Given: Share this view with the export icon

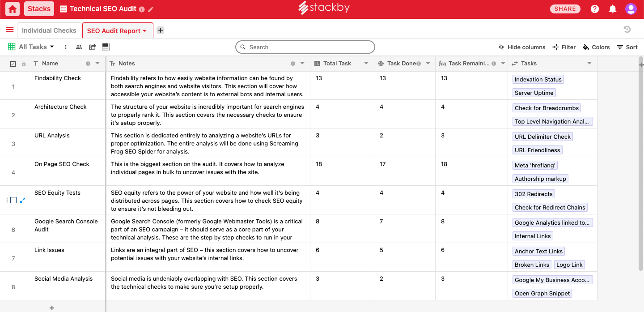Looking at the screenshot, I should [x=93, y=47].
